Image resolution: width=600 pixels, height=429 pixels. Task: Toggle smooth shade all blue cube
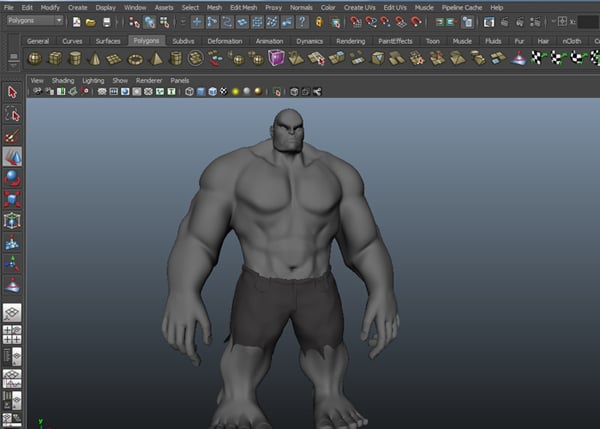201,91
